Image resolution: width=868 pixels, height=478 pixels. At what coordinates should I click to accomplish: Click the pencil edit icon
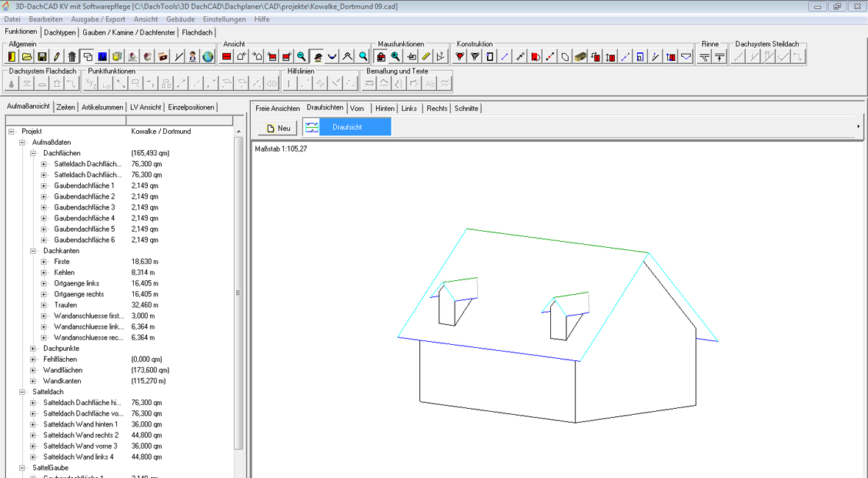pyautogui.click(x=57, y=57)
